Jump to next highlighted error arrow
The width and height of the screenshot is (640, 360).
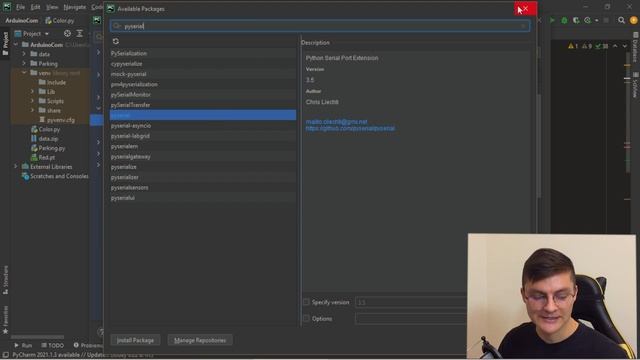pos(624,46)
